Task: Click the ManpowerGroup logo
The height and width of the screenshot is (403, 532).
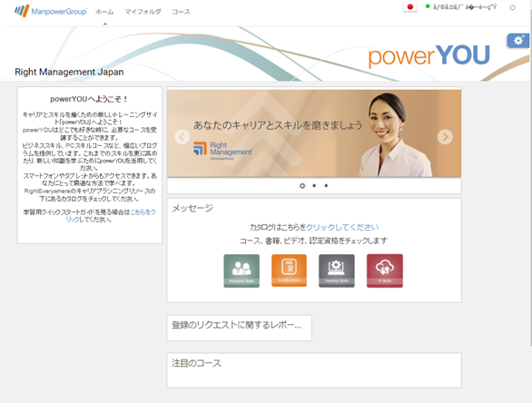Action: click(51, 11)
